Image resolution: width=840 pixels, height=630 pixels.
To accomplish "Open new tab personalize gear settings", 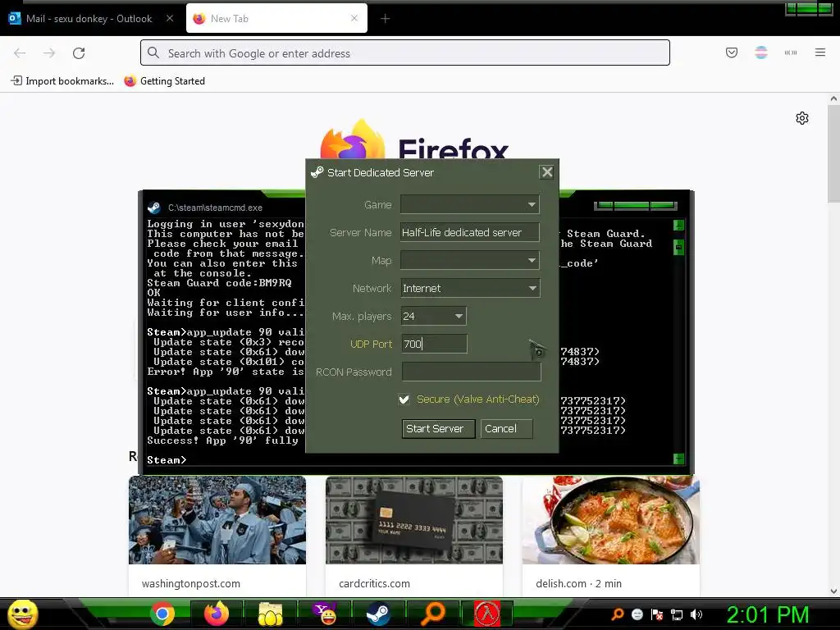I will [802, 118].
